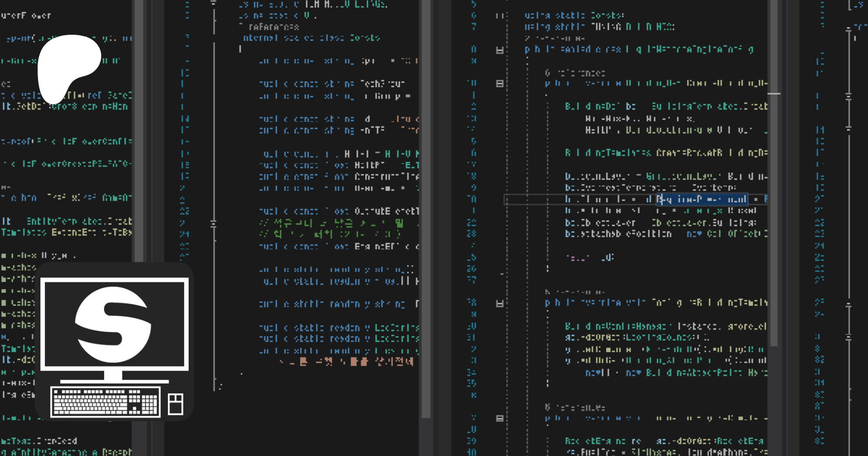Click the orange Korean text in middle editor

click(x=346, y=361)
